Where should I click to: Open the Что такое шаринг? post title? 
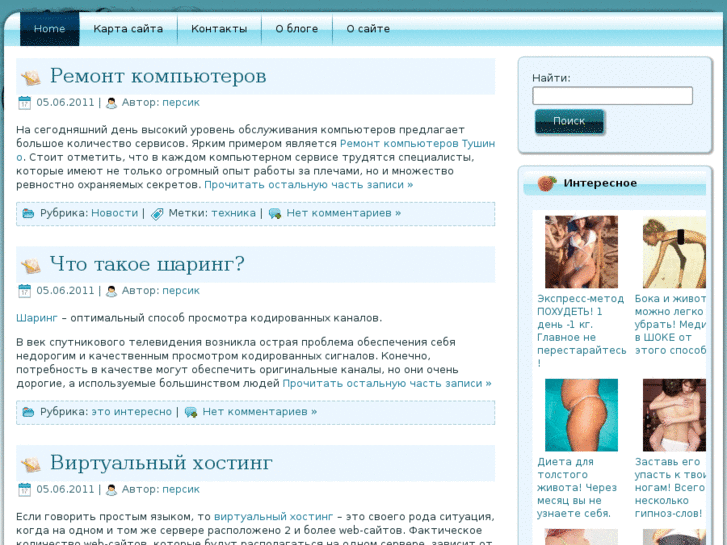coord(147,264)
